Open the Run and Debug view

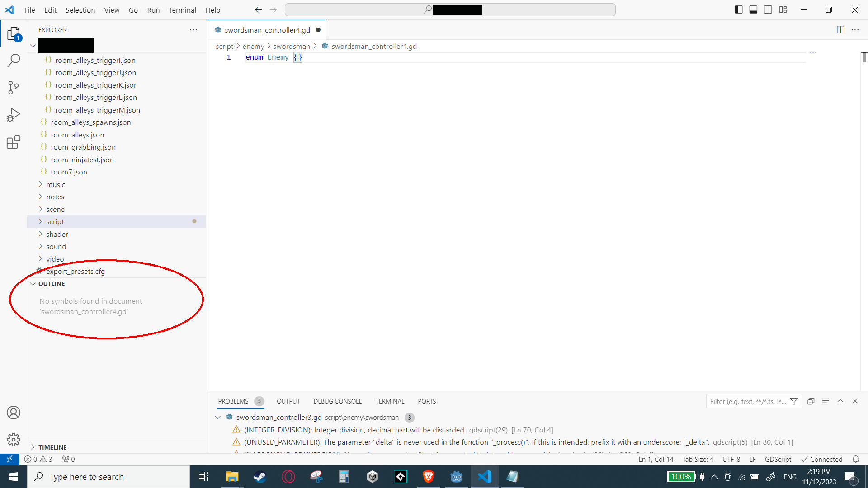pyautogui.click(x=14, y=115)
